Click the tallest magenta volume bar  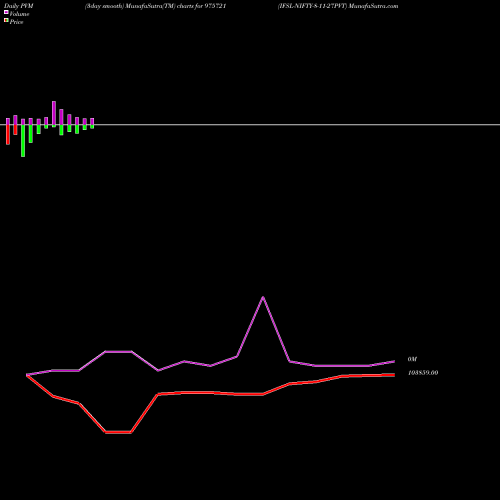(x=54, y=113)
